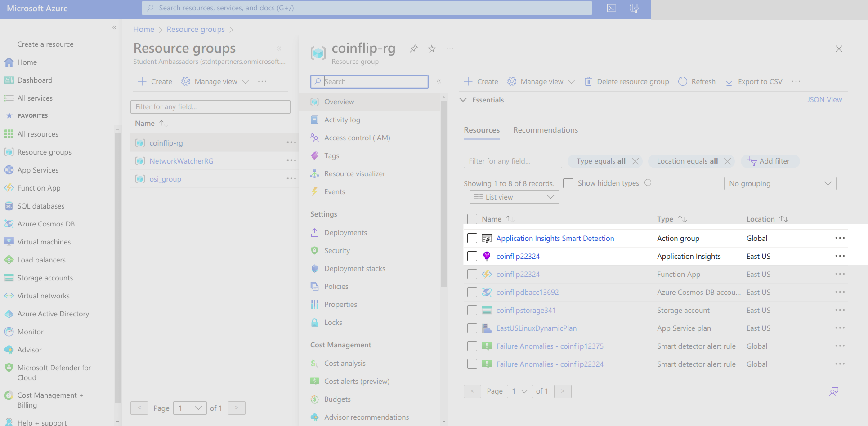Viewport: 868px width, 426px height.
Task: Click the global search resources field
Action: click(x=367, y=8)
